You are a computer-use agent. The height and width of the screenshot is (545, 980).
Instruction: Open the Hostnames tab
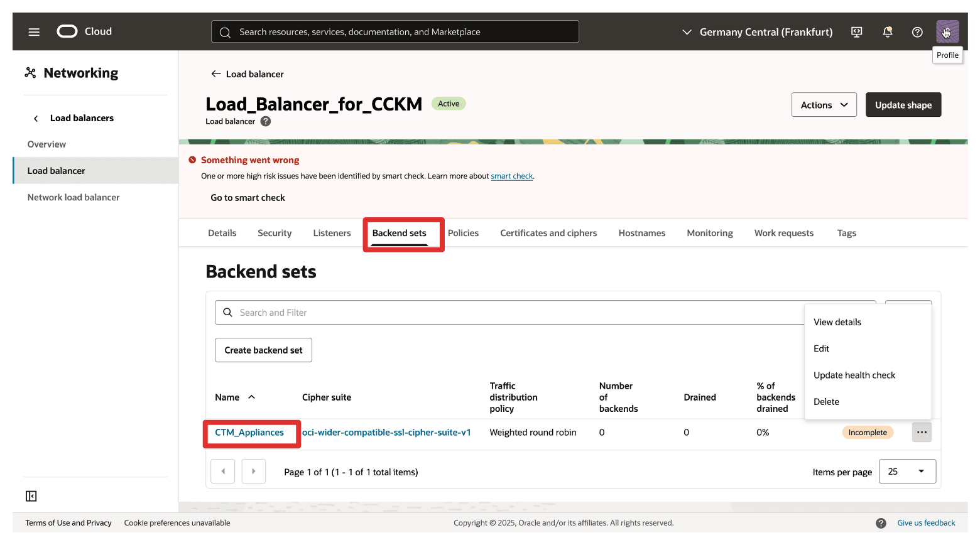pos(641,233)
